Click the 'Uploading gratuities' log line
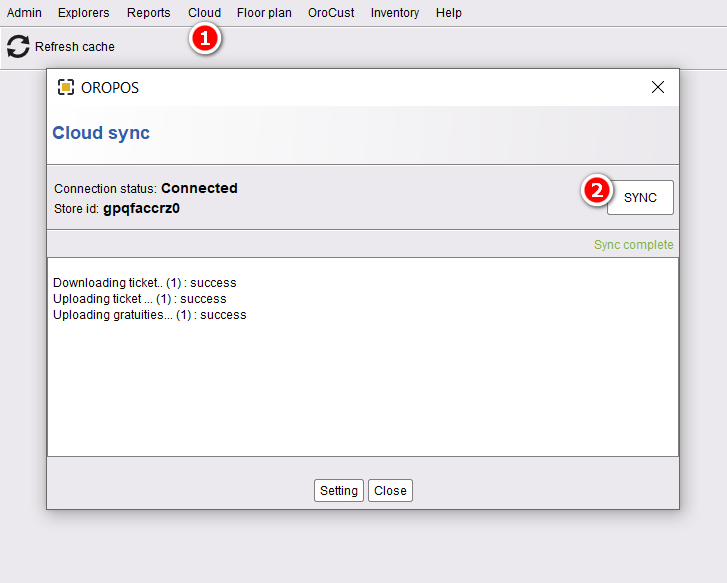 pos(149,315)
